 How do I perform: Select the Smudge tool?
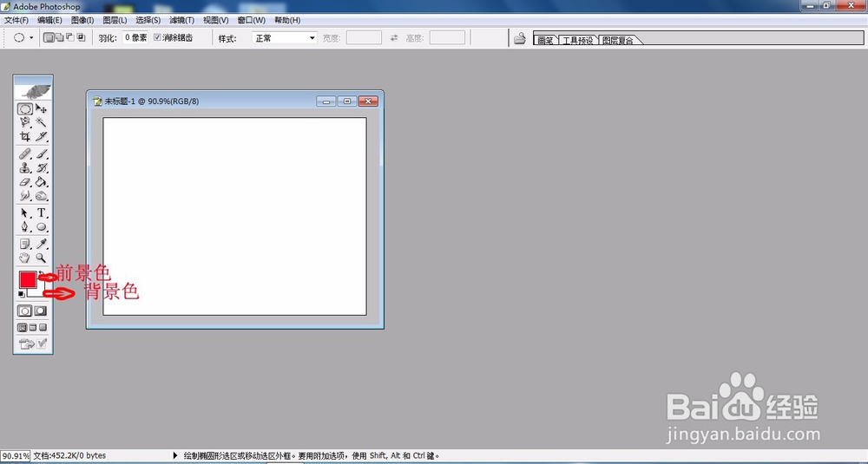25,196
